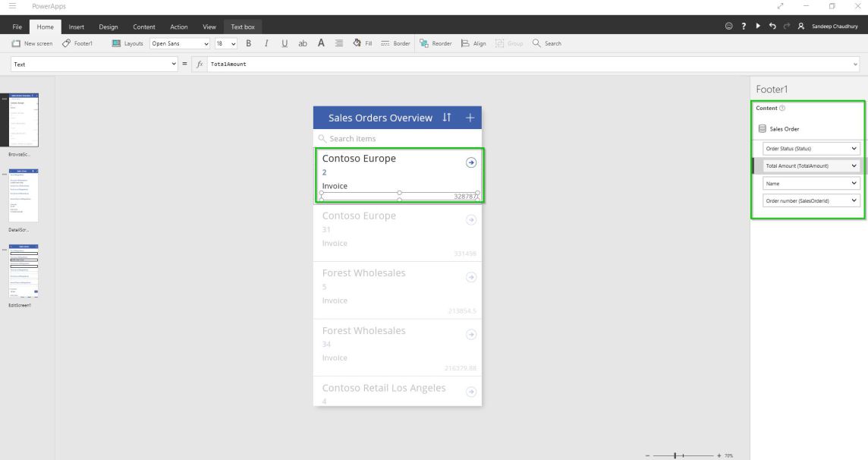Switch to the Text box tab

(243, 27)
